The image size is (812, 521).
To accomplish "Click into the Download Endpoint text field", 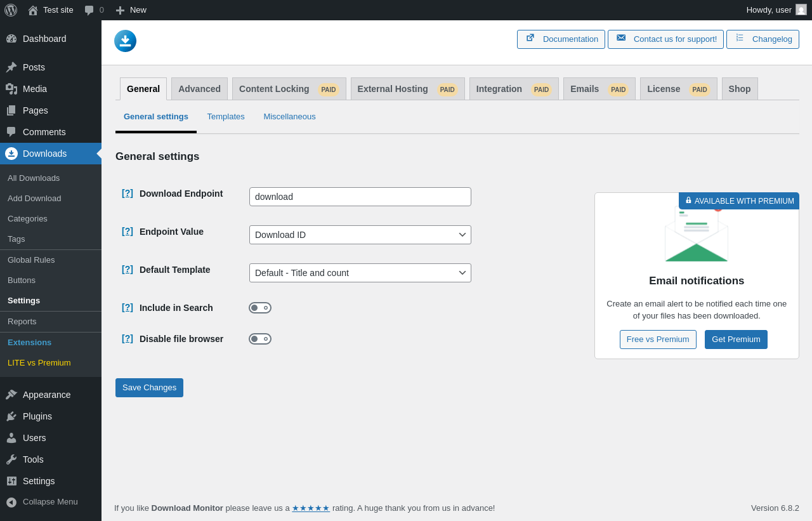I will (360, 197).
